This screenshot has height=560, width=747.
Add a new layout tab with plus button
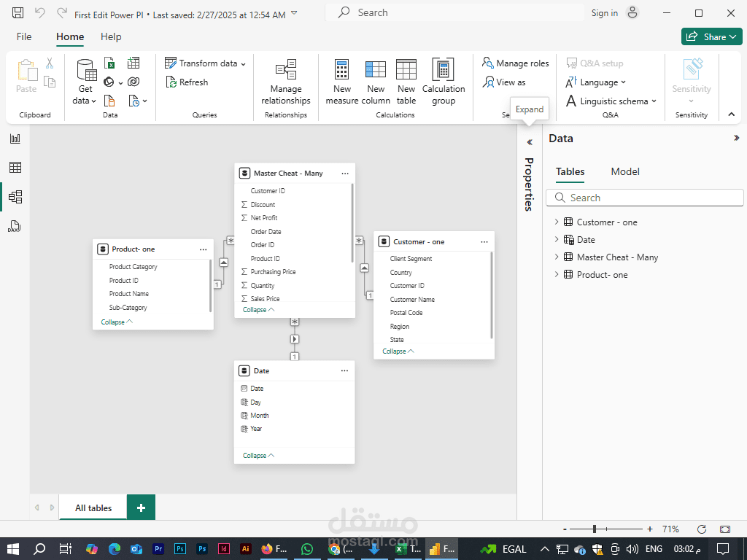141,507
